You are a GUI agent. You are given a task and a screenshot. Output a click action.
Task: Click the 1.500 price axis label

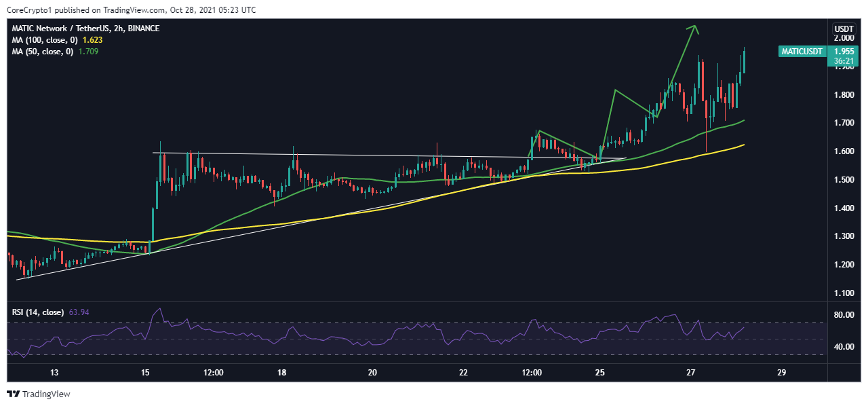(844, 180)
